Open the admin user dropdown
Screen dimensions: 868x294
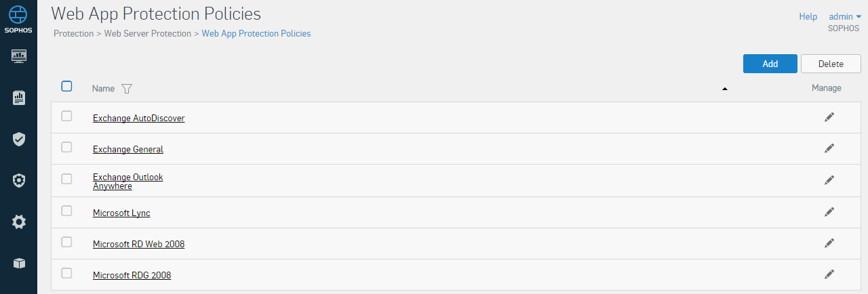pos(845,16)
